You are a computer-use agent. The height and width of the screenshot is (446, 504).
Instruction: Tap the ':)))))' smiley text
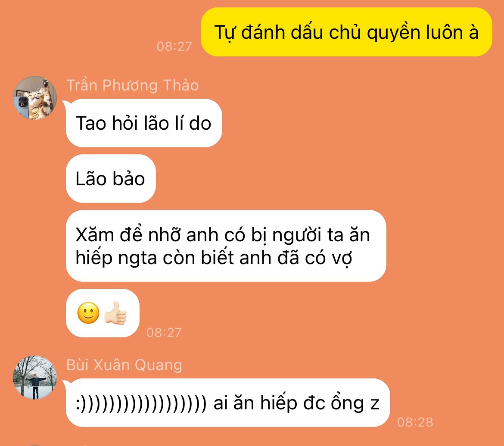(141, 403)
